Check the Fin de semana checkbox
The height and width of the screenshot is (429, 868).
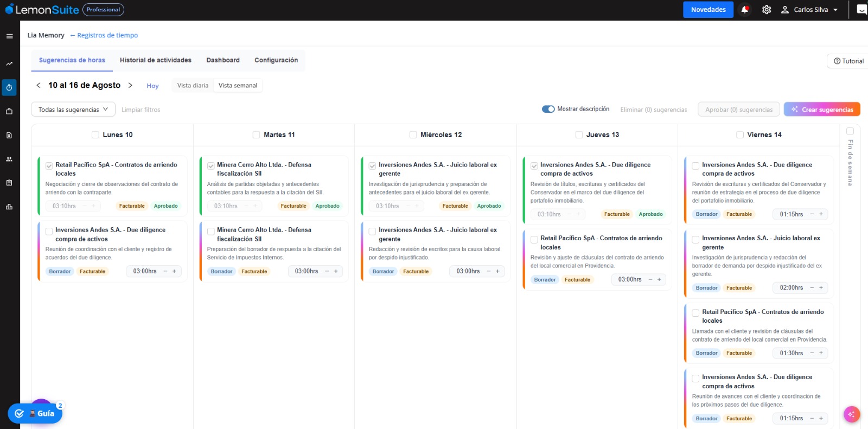point(850,131)
